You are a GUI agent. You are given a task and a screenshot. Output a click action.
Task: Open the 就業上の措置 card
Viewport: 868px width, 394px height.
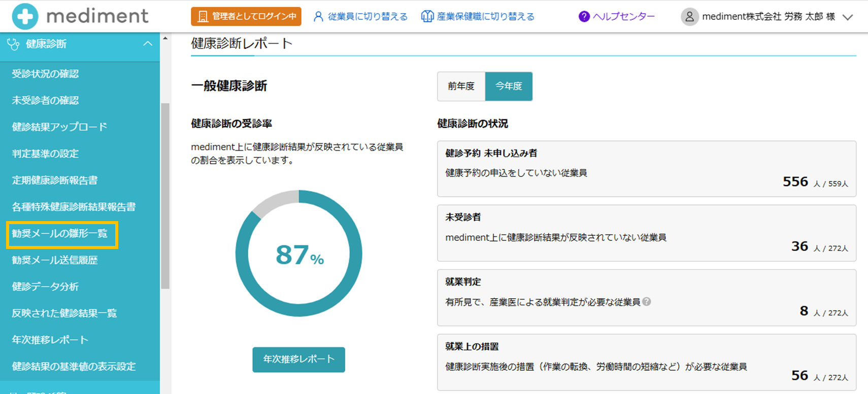647,362
